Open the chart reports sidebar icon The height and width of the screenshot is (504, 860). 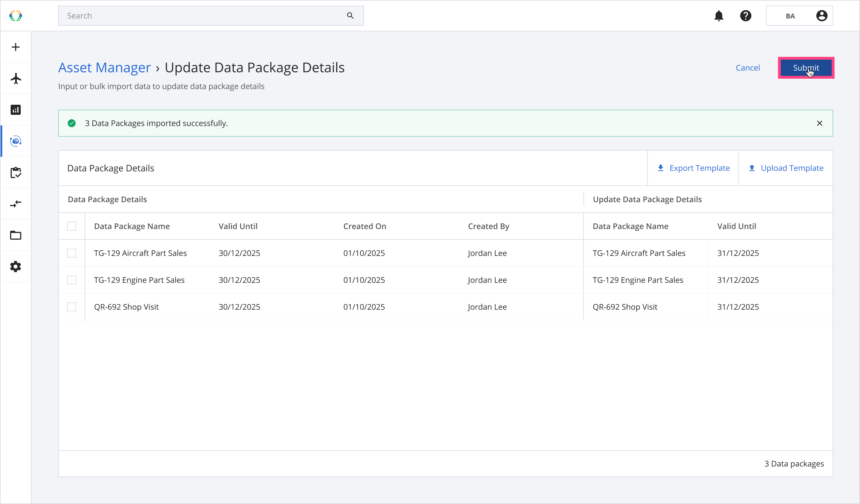click(16, 110)
